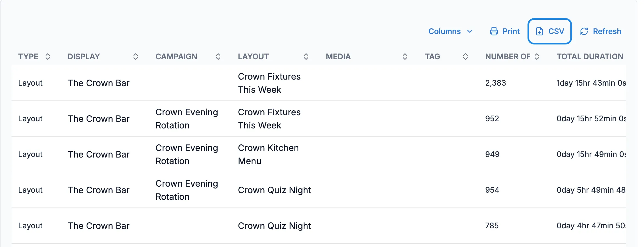Click the duration 1day 15hr 43min cell
This screenshot has width=644, height=247.
click(591, 83)
